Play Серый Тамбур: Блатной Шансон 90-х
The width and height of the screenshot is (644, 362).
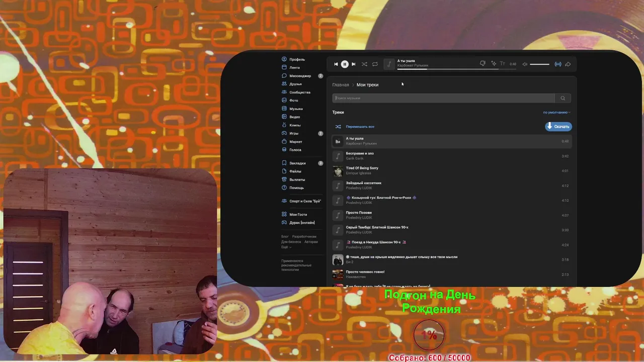[452, 230]
